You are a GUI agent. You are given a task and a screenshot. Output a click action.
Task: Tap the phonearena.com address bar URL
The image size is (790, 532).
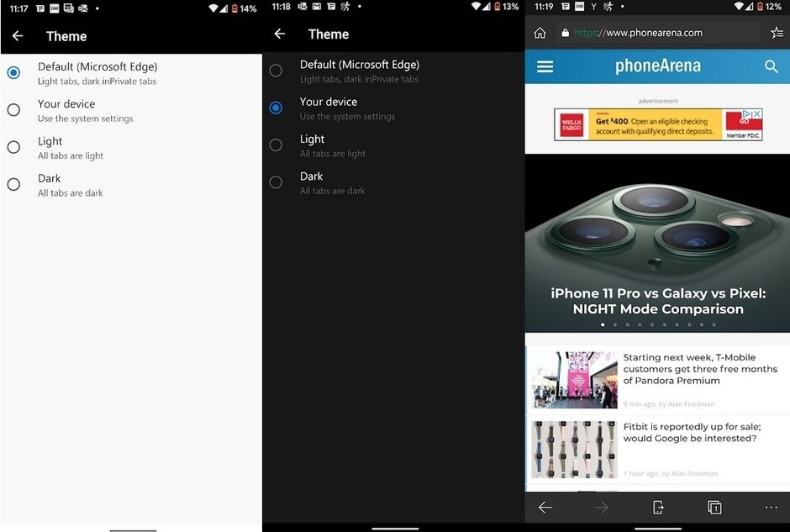point(639,33)
